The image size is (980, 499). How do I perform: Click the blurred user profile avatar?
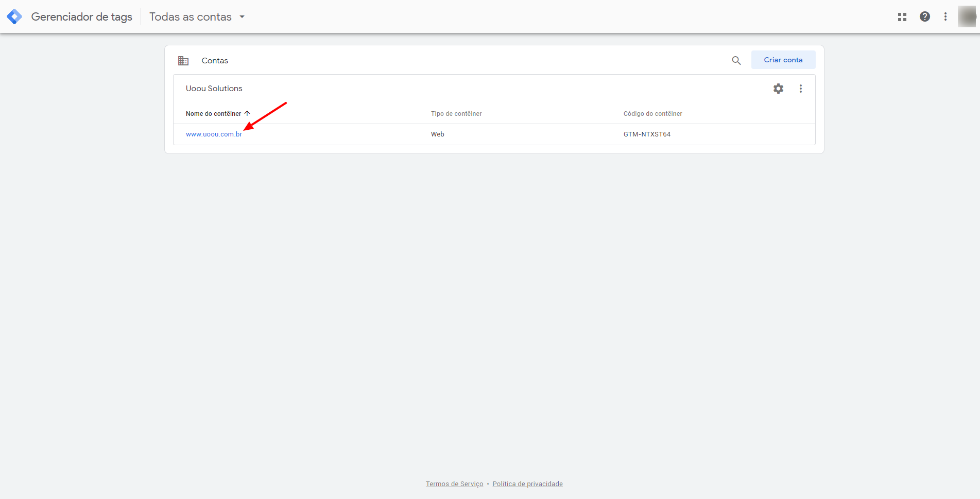(x=967, y=16)
